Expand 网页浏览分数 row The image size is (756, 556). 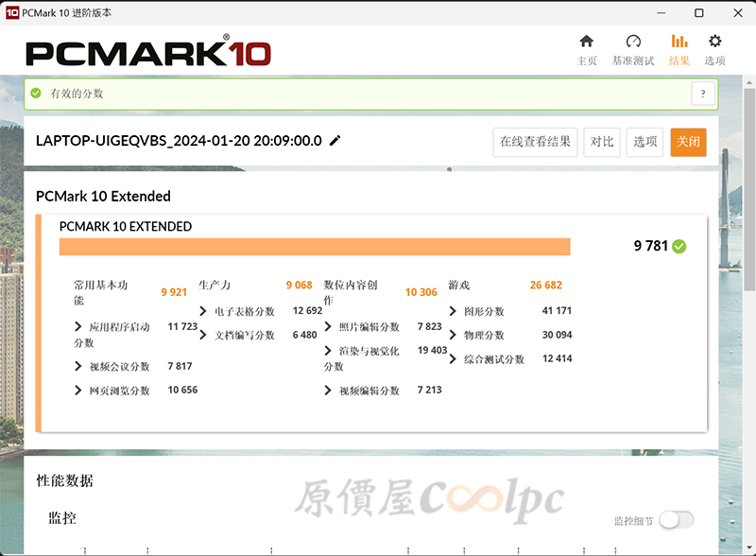78,390
